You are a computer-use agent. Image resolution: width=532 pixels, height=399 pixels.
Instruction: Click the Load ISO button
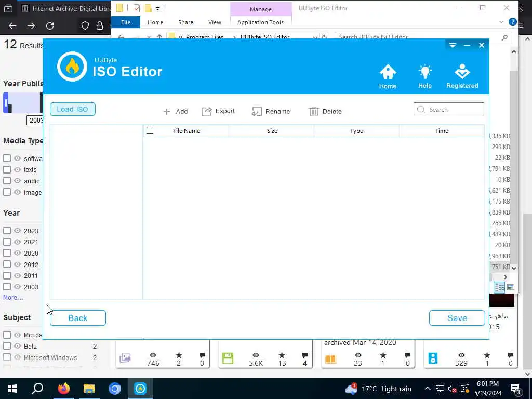point(73,109)
